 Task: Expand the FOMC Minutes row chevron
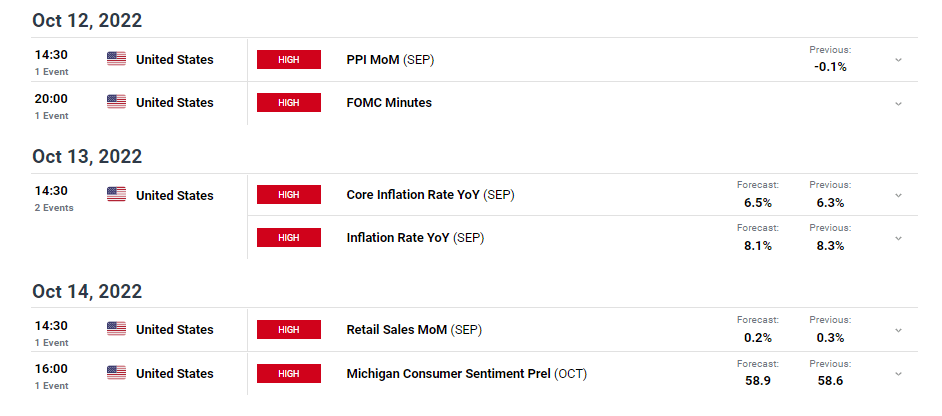point(898,103)
